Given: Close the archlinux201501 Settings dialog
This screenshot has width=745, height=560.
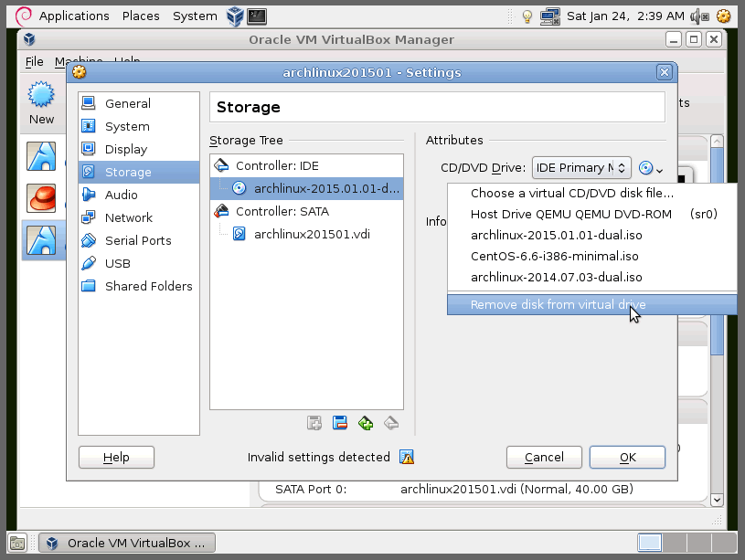Looking at the screenshot, I should coord(665,72).
